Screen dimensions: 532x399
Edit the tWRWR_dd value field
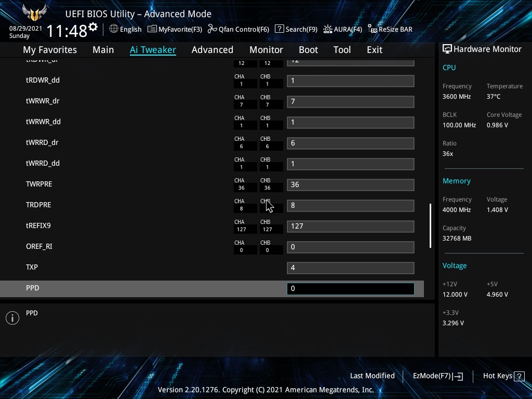click(351, 123)
